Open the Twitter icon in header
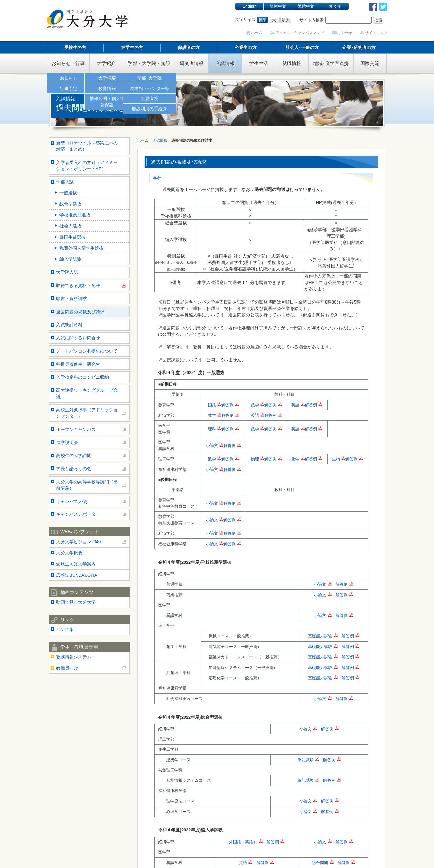The image size is (434, 868). [x=383, y=7]
